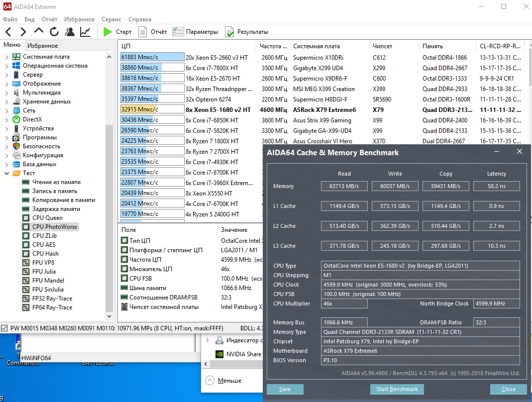This screenshot has width=532, height=402.
Task: Expand the Мультимедиа tree node
Action: coord(7,93)
